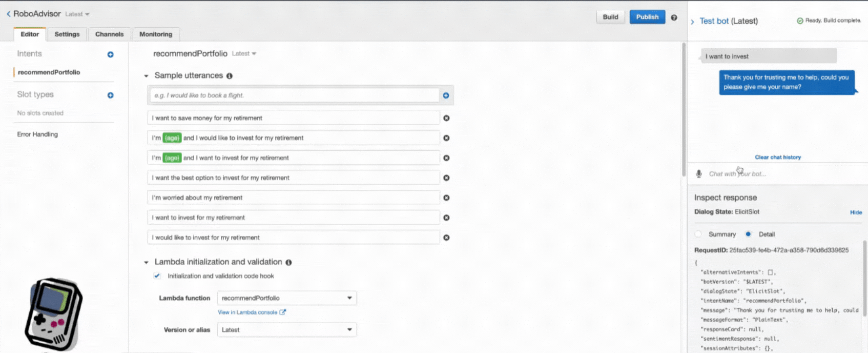The height and width of the screenshot is (353, 868).
Task: Remove utterance 'I want to save money for my retirement'
Action: pyautogui.click(x=446, y=118)
